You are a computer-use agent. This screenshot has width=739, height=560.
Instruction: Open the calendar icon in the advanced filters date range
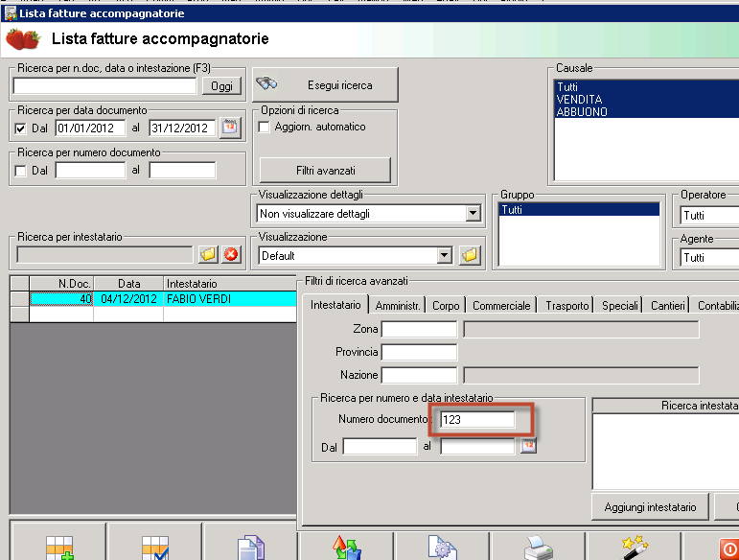click(x=529, y=446)
